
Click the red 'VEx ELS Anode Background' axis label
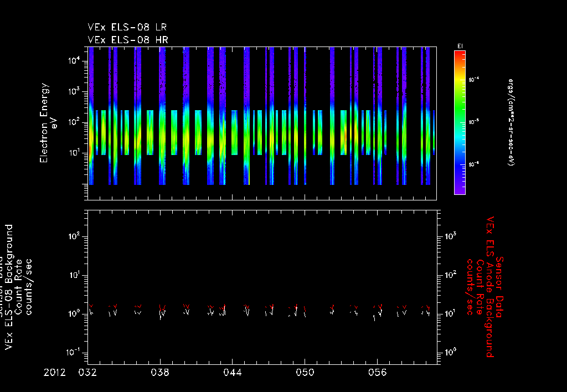(489, 287)
